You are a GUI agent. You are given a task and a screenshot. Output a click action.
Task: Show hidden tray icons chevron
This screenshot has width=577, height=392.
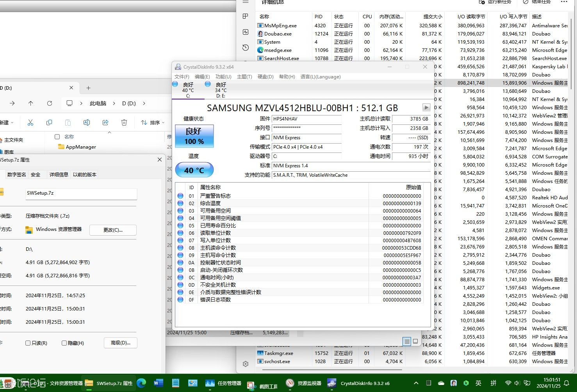416,383
